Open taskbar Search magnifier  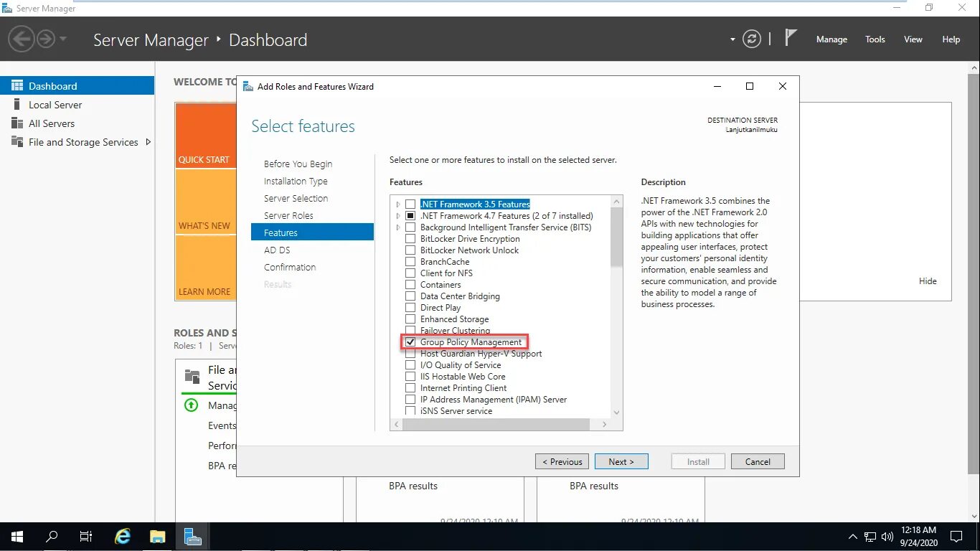tap(52, 537)
